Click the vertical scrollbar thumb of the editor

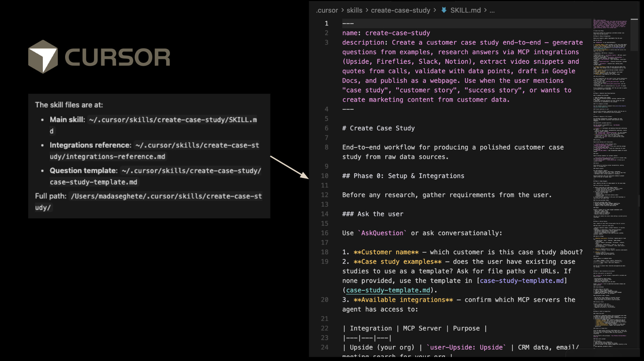point(634,35)
